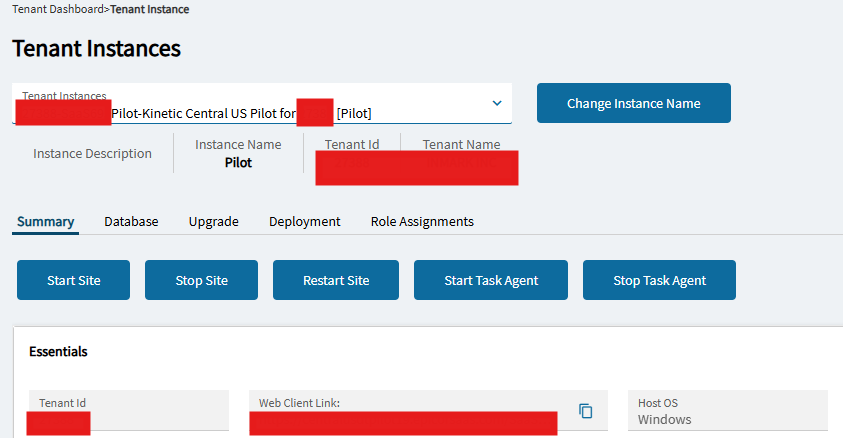
Task: Open the Database tab
Action: click(131, 221)
